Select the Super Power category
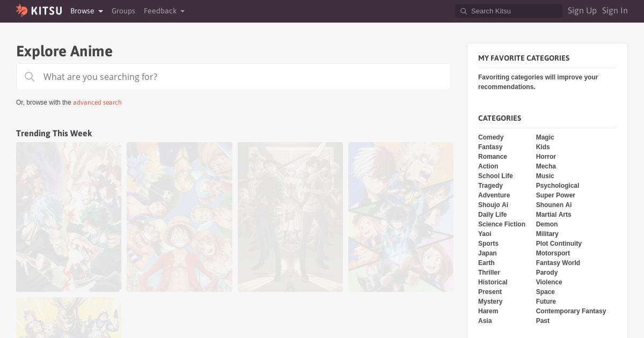 (x=555, y=195)
